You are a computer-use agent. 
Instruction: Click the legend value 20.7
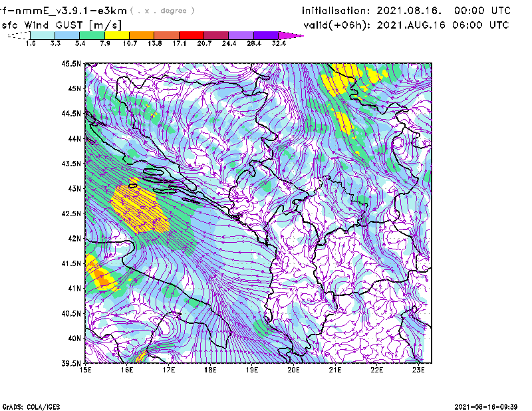pyautogui.click(x=204, y=43)
